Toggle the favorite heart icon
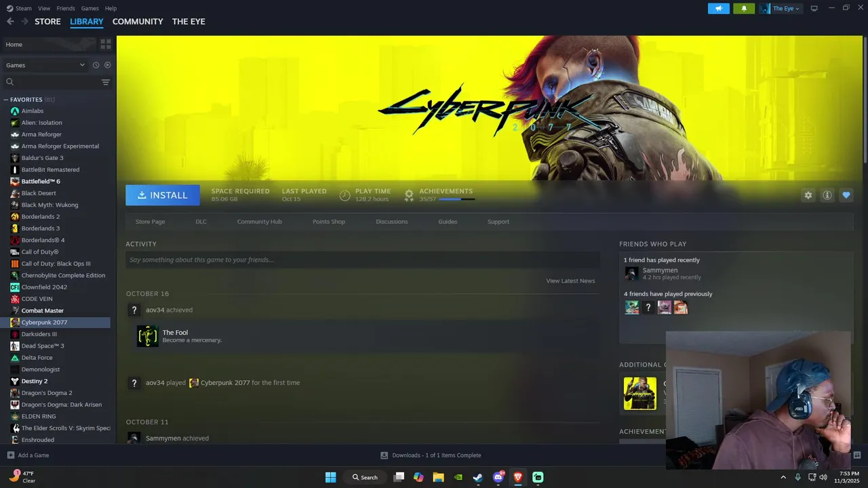The image size is (868, 488). 846,195
